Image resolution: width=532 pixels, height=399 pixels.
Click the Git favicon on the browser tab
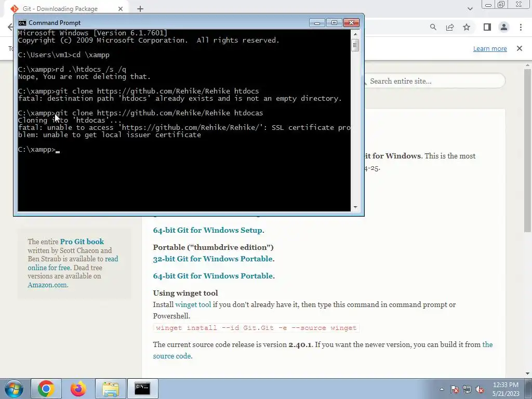14,8
